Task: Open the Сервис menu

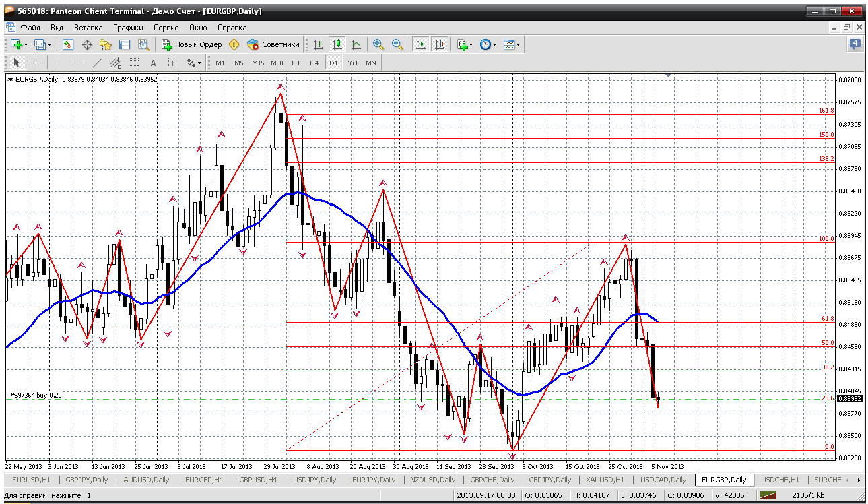Action: click(x=166, y=28)
